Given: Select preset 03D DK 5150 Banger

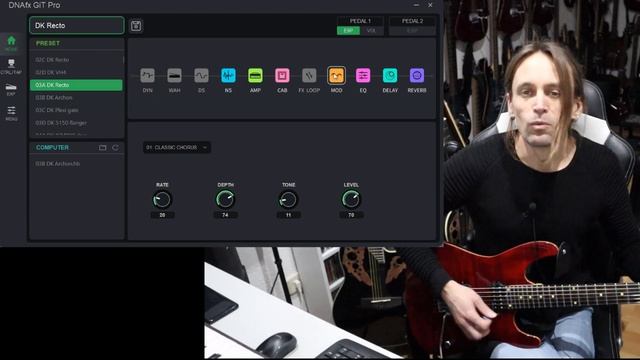Looking at the screenshot, I should tap(76, 123).
